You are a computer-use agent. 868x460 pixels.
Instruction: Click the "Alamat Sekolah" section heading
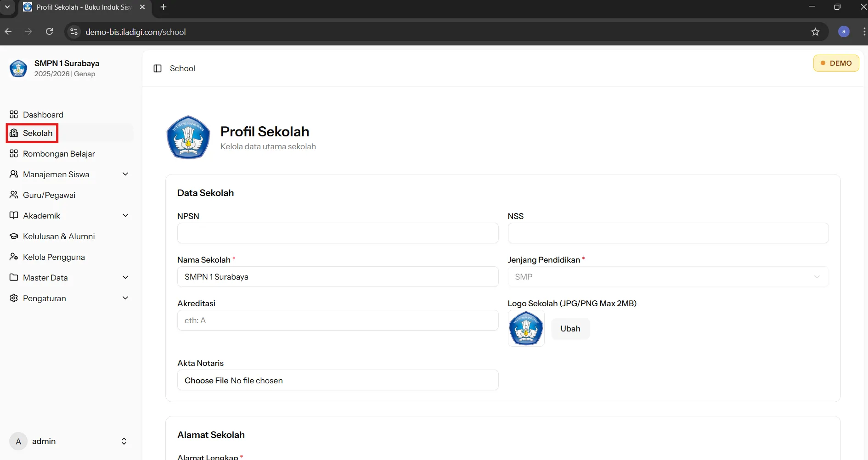[211, 435]
